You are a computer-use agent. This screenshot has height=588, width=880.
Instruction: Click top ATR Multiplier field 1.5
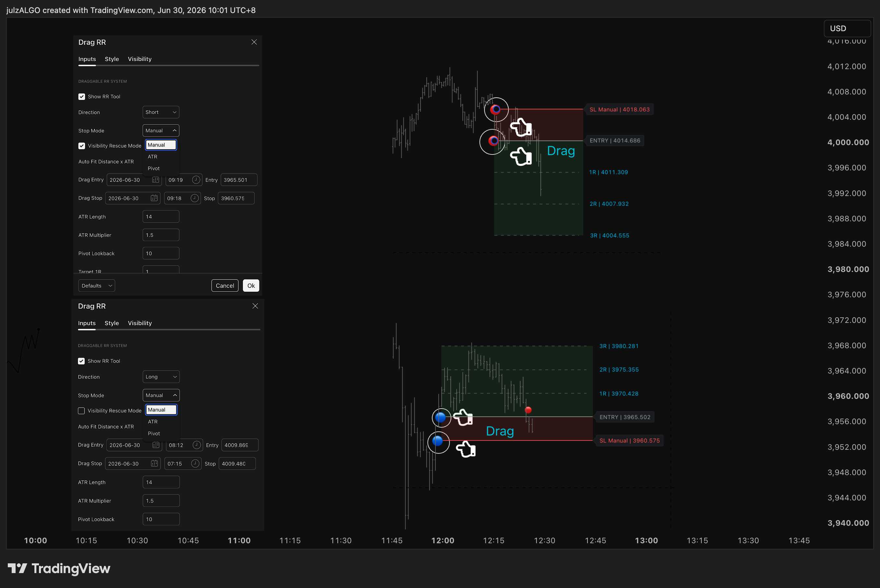coord(161,235)
